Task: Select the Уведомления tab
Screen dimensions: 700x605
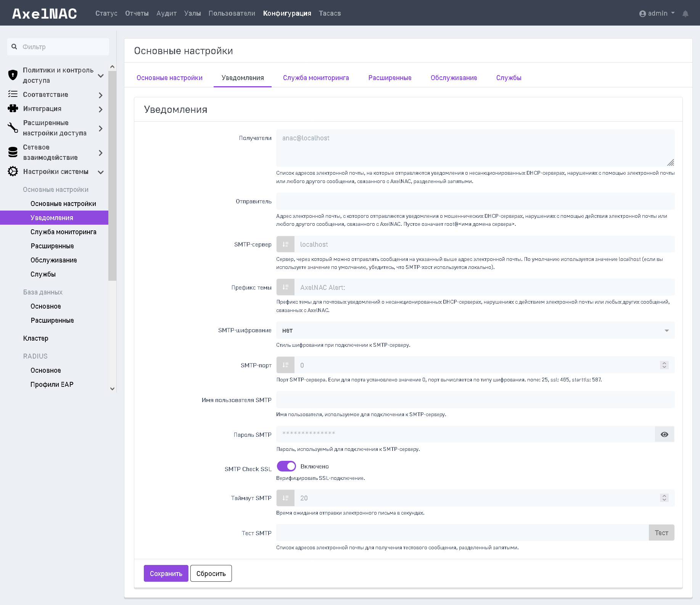Action: click(x=243, y=78)
